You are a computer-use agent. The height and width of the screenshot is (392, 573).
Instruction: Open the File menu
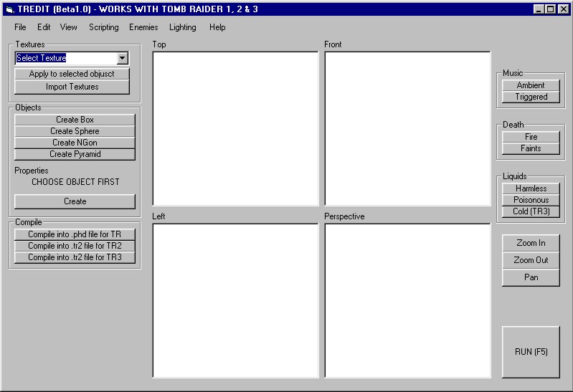pyautogui.click(x=20, y=27)
